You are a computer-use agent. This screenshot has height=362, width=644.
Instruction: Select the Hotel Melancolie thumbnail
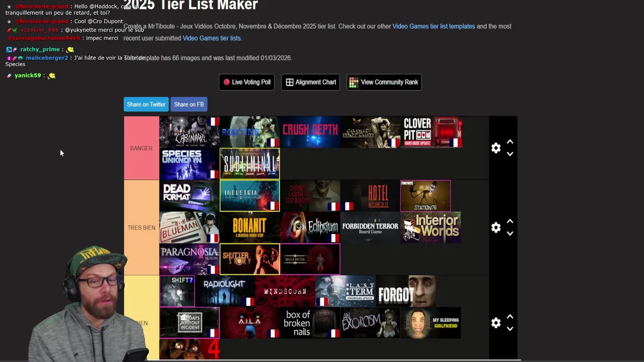[370, 196]
